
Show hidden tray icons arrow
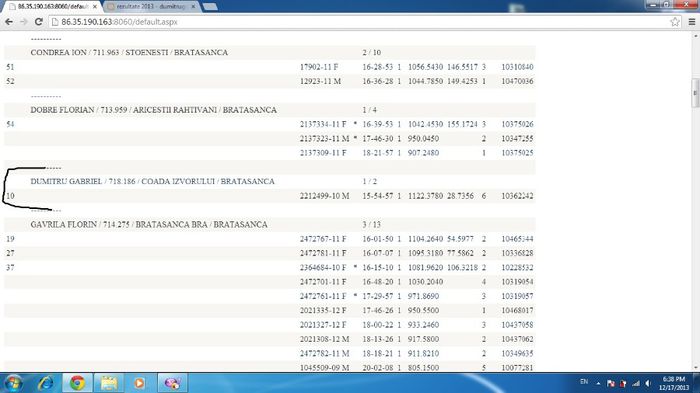click(x=598, y=383)
